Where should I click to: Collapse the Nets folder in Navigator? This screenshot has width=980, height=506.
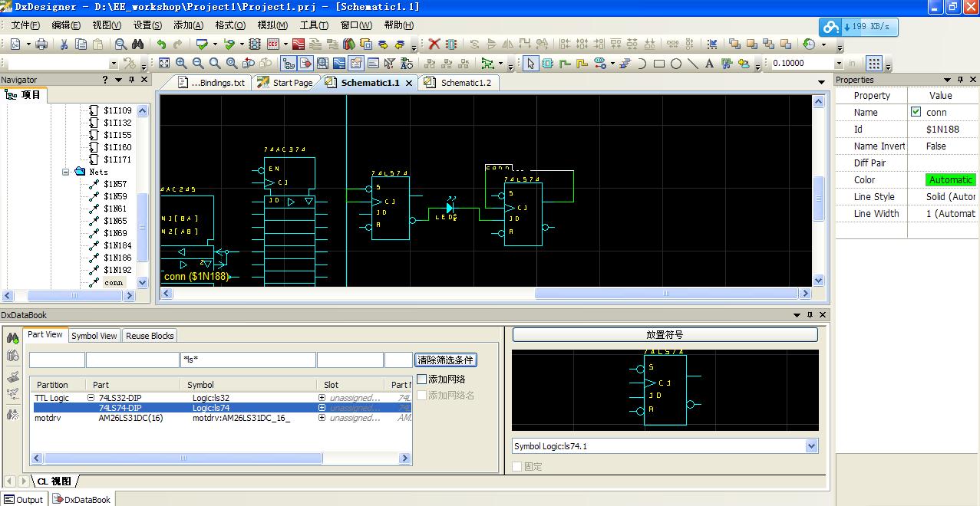tap(67, 172)
